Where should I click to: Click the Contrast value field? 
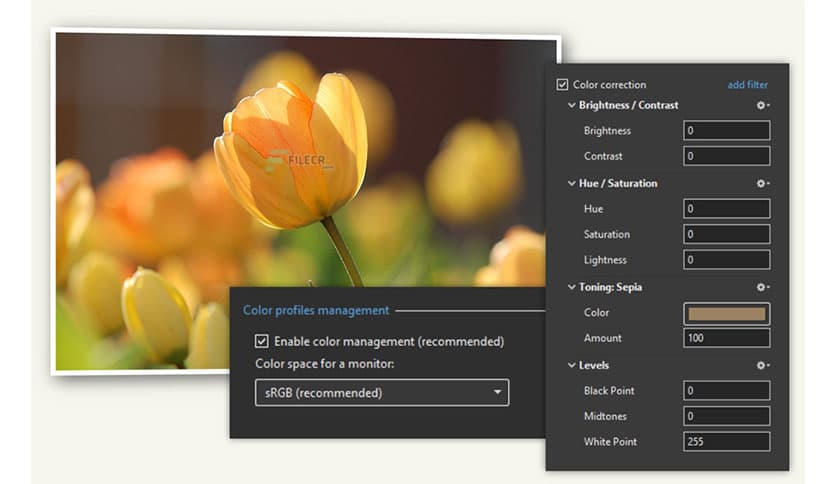coord(727,156)
